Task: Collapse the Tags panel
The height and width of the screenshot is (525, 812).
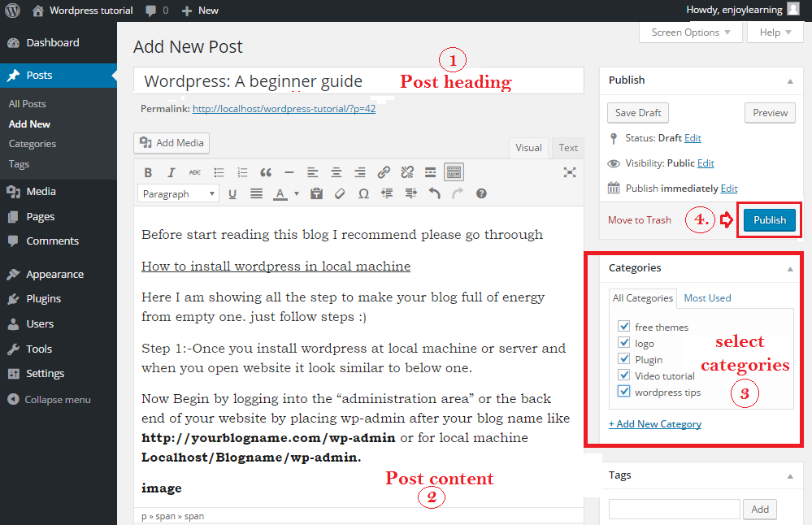Action: [x=790, y=476]
